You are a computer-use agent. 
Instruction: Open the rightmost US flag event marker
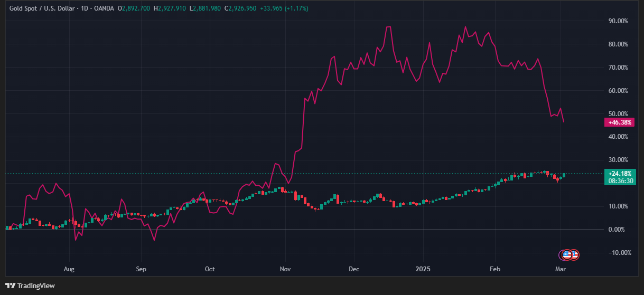[x=575, y=255]
